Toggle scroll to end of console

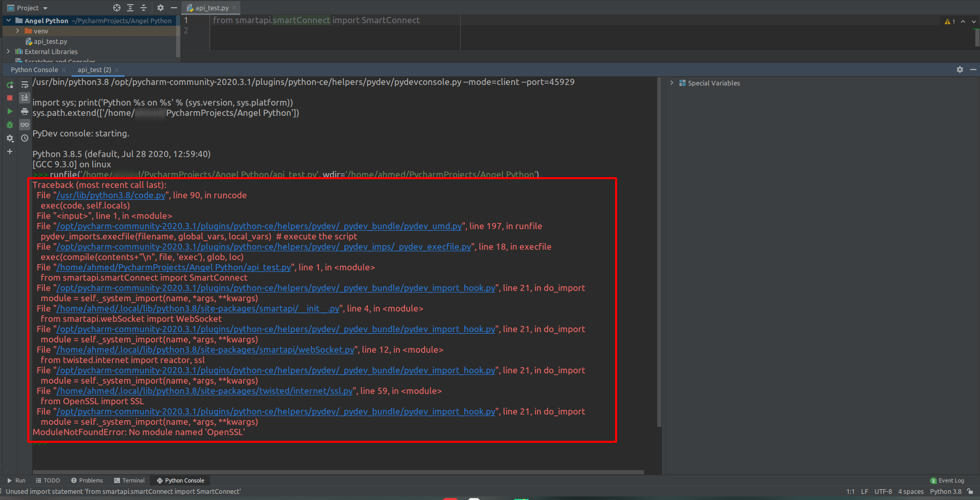click(x=24, y=98)
